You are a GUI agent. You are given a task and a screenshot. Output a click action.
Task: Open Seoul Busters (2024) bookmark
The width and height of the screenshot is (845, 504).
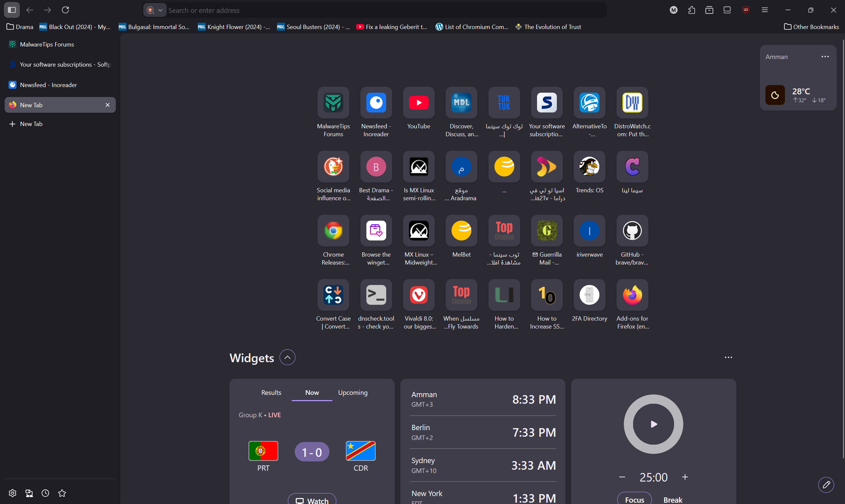[x=313, y=27]
